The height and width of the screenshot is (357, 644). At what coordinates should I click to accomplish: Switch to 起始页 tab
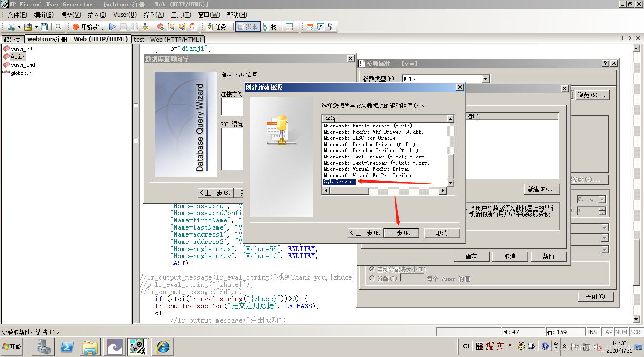[x=12, y=39]
